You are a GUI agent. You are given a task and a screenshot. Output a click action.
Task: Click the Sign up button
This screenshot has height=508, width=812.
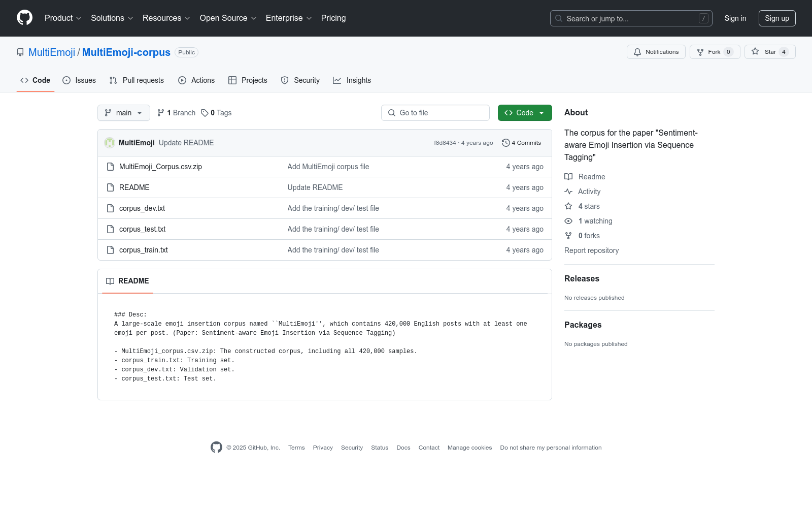point(777,18)
